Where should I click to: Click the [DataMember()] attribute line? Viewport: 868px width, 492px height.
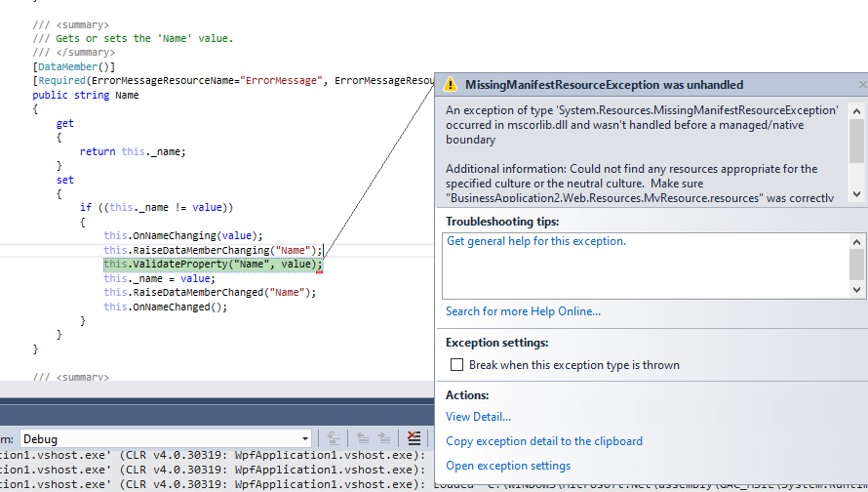coord(73,66)
